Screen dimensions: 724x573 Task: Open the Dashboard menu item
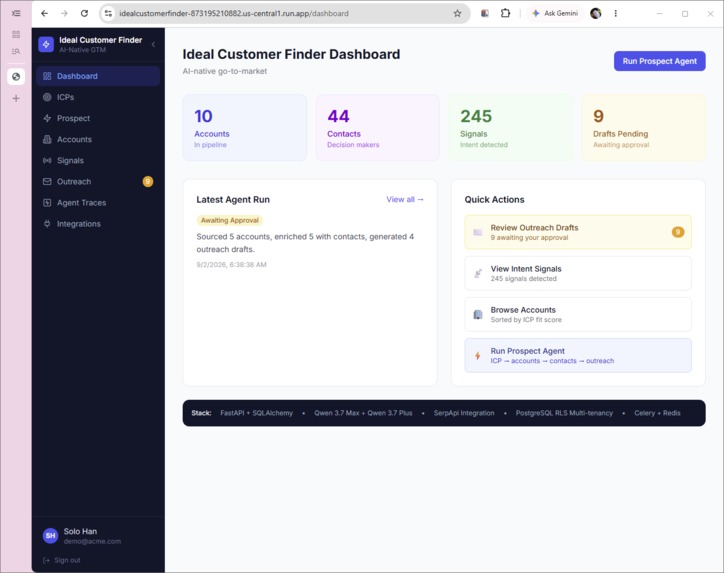point(98,76)
